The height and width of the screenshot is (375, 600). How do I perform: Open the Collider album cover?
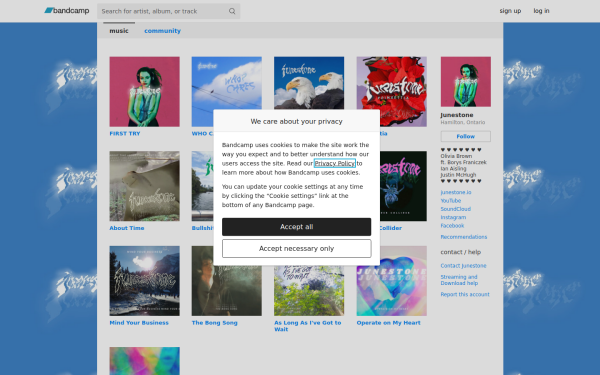coord(403,186)
